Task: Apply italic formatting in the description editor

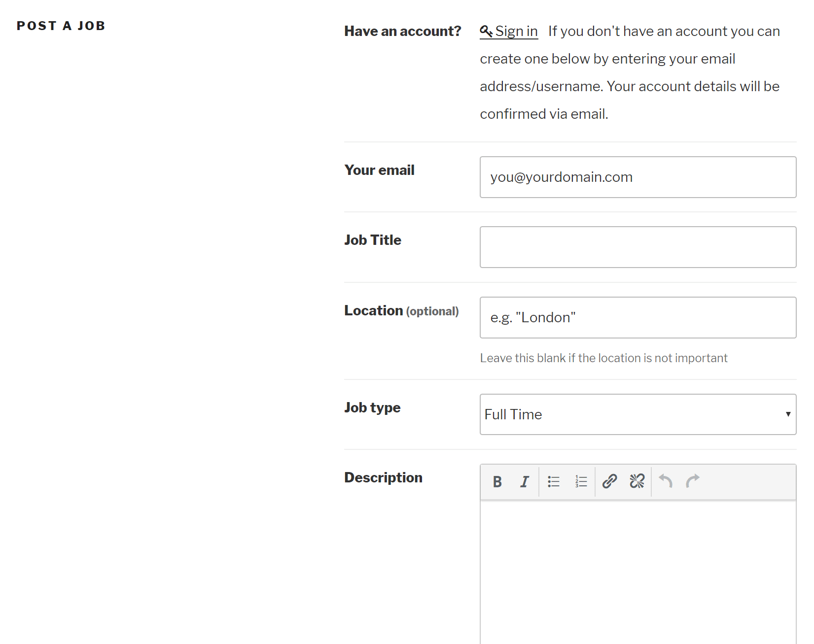Action: click(x=524, y=481)
